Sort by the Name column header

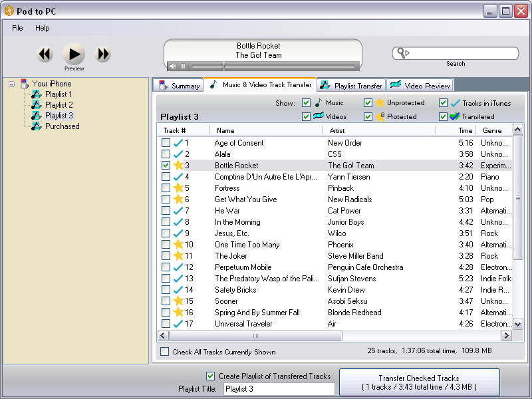point(267,130)
